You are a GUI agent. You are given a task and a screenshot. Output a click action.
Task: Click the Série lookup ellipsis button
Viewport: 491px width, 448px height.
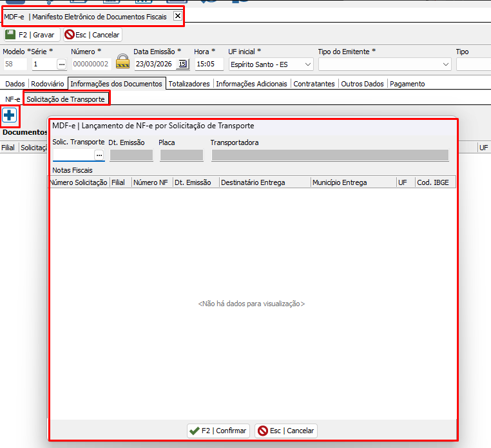[x=61, y=64]
